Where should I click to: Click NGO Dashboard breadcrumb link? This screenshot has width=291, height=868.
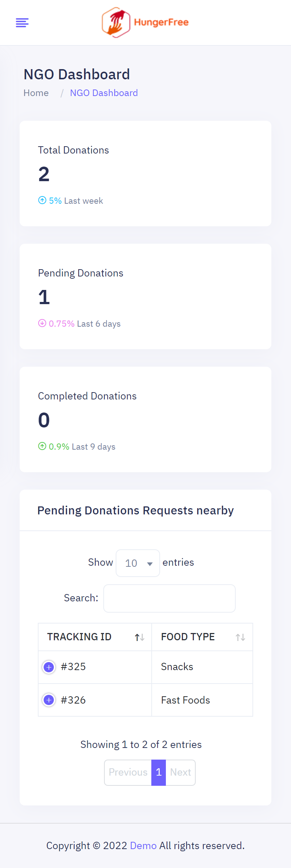pos(104,93)
